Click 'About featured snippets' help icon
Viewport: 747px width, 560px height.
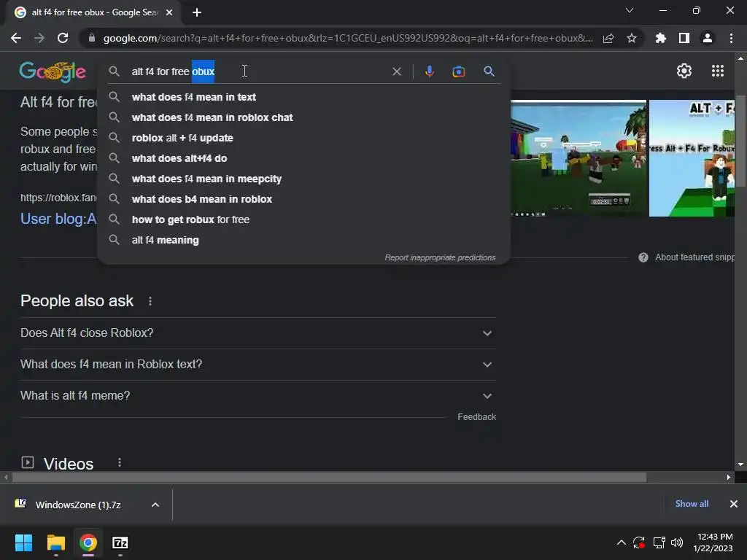pyautogui.click(x=643, y=257)
